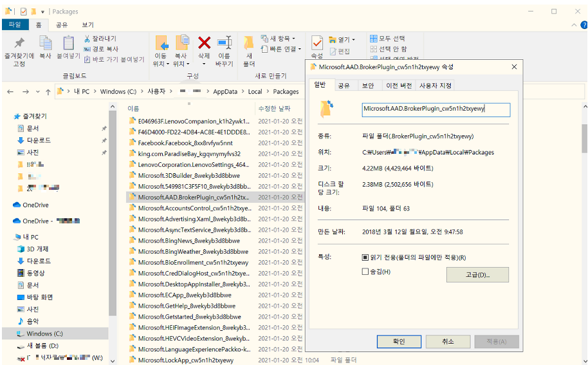Sort by the 수정한 날짜 column header

pos(274,108)
